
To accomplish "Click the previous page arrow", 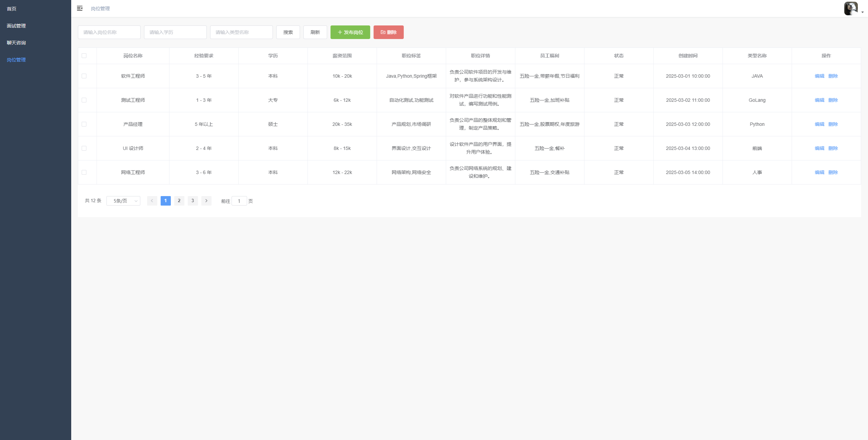I will (x=152, y=201).
